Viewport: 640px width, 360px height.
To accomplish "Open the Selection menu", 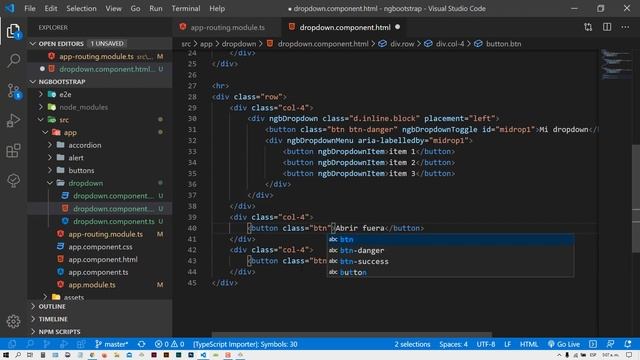I will [x=81, y=8].
